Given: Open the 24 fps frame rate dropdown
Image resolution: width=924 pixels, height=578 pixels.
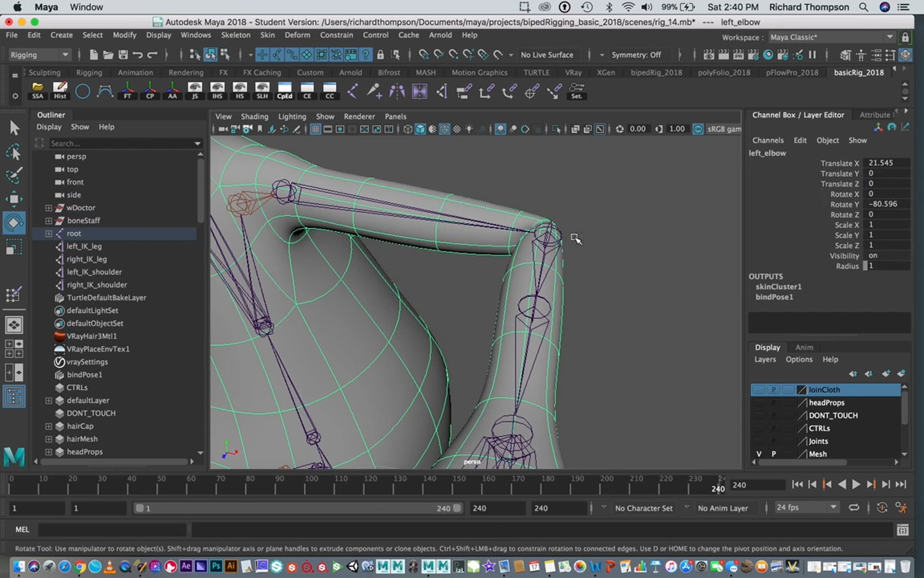Looking at the screenshot, I should pos(806,507).
